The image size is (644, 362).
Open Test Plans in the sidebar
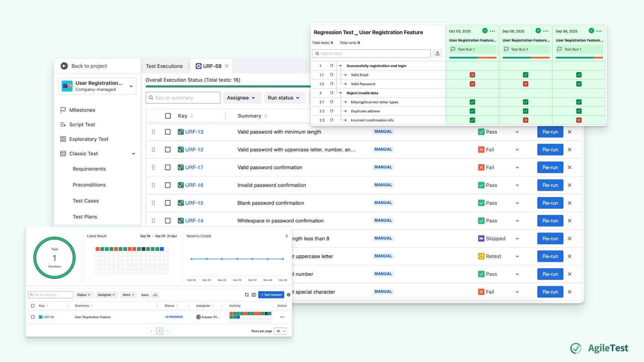(x=85, y=217)
